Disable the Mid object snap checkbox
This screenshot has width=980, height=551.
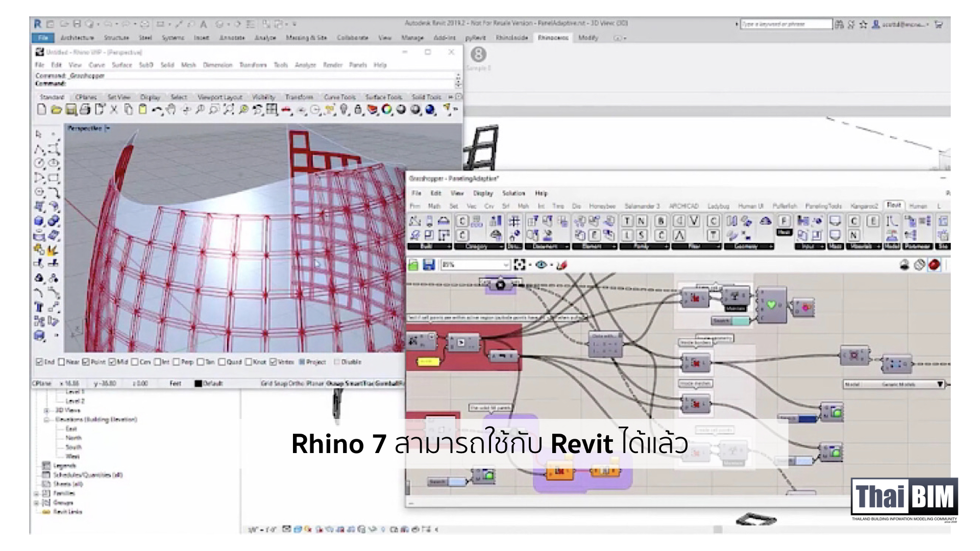112,362
